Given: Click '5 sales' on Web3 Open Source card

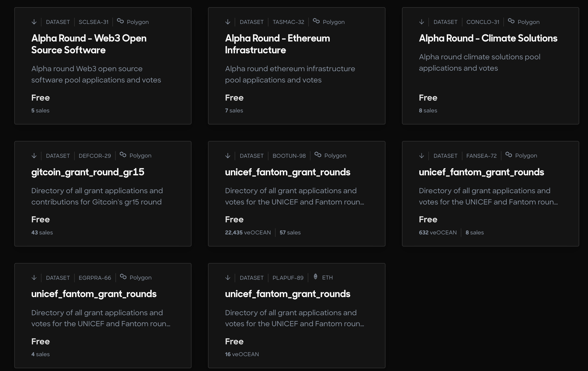Looking at the screenshot, I should point(40,110).
